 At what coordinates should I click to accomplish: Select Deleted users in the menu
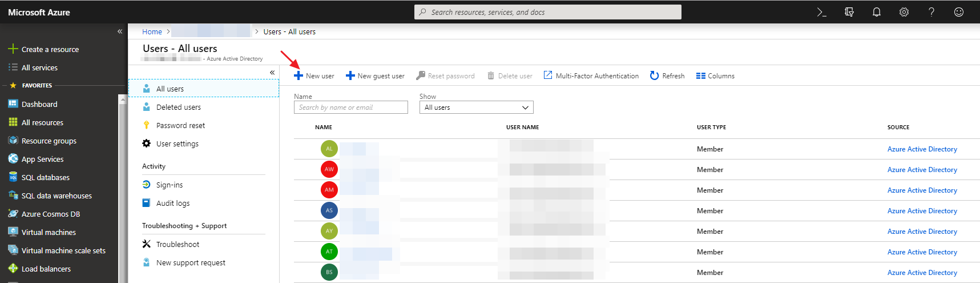tap(178, 107)
